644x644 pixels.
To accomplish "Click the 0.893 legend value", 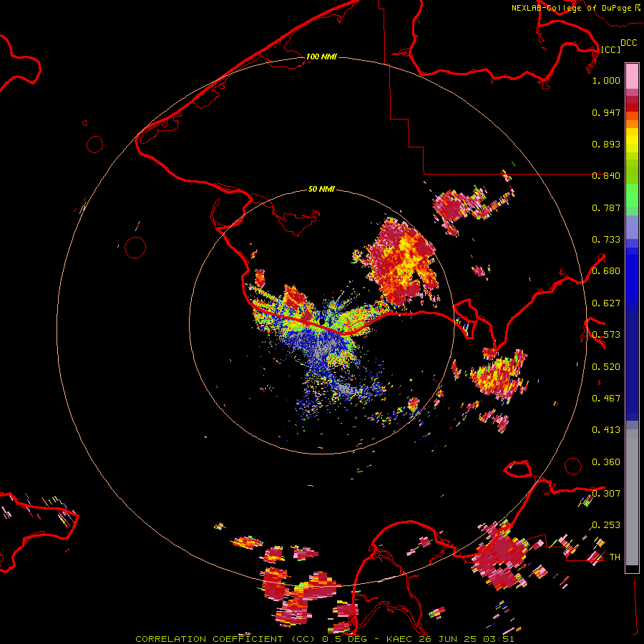I will [606, 144].
